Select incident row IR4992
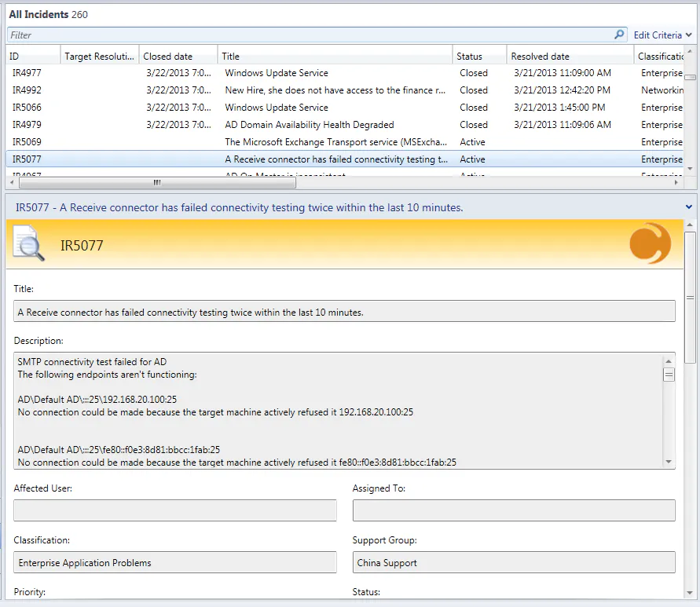 point(345,90)
